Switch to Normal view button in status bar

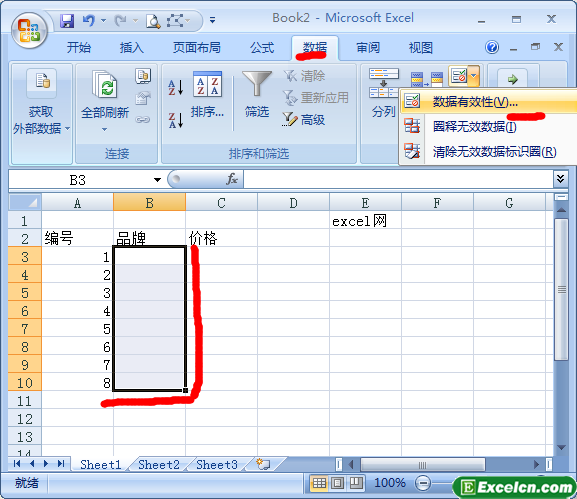[x=319, y=483]
